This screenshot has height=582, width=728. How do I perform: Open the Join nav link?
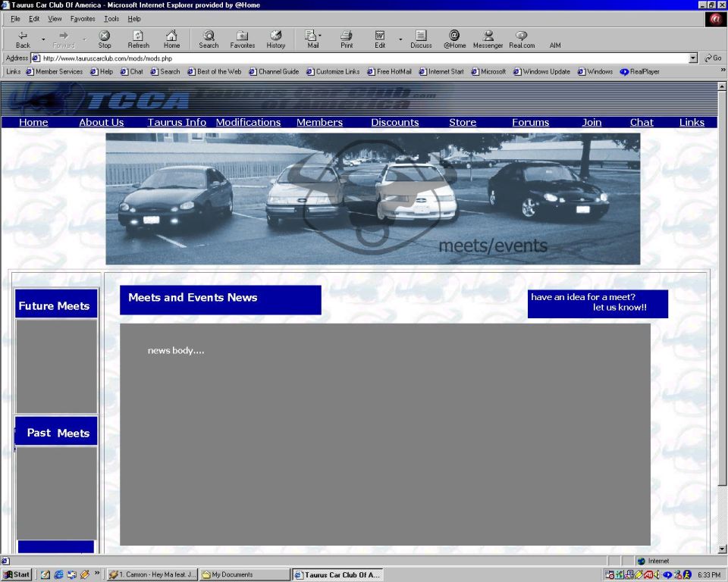(x=591, y=122)
